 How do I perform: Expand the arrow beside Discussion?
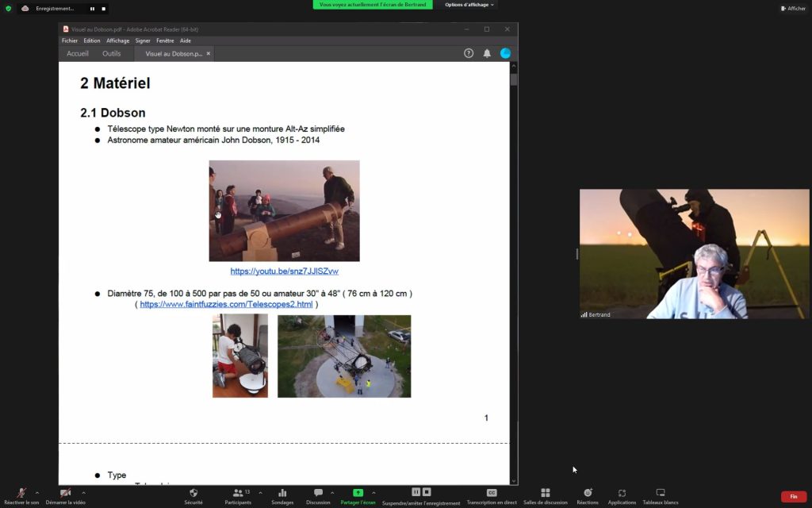coord(332,493)
